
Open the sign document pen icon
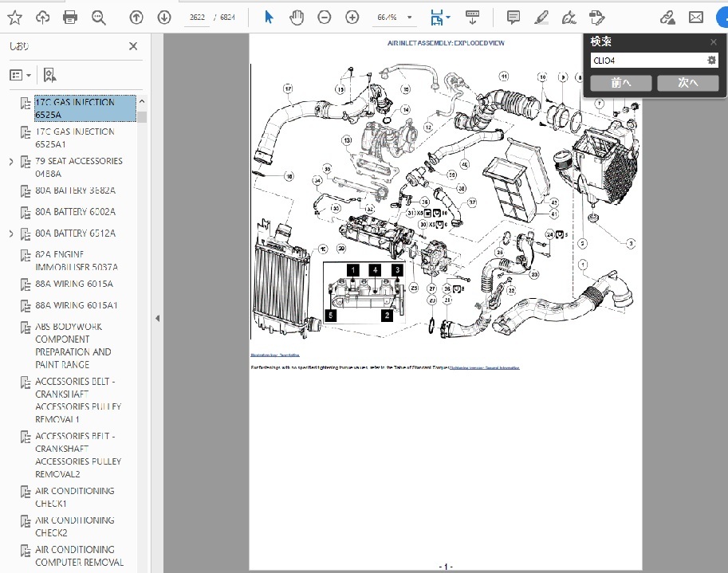tap(569, 18)
